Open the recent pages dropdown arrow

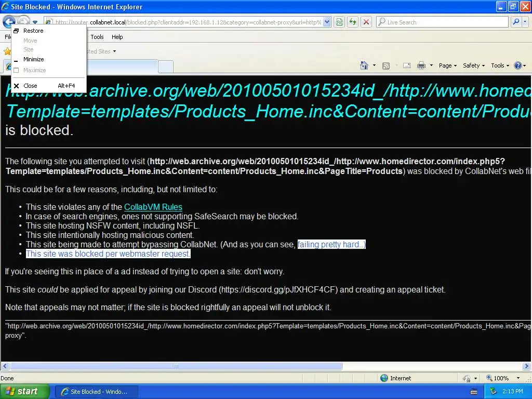pyautogui.click(x=35, y=22)
